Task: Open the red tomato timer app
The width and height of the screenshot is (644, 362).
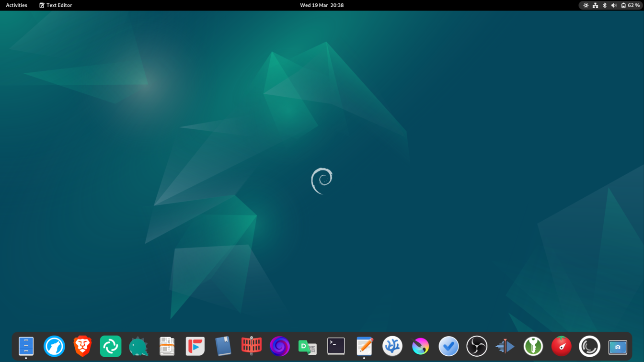Action: coord(561,346)
